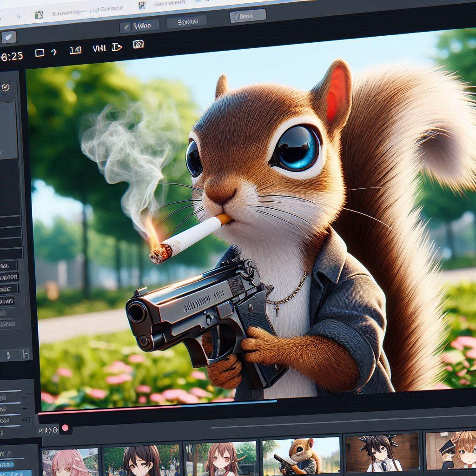Click the camera snapshot icon above the preview
This screenshot has width=476, height=476.
pyautogui.click(x=138, y=45)
